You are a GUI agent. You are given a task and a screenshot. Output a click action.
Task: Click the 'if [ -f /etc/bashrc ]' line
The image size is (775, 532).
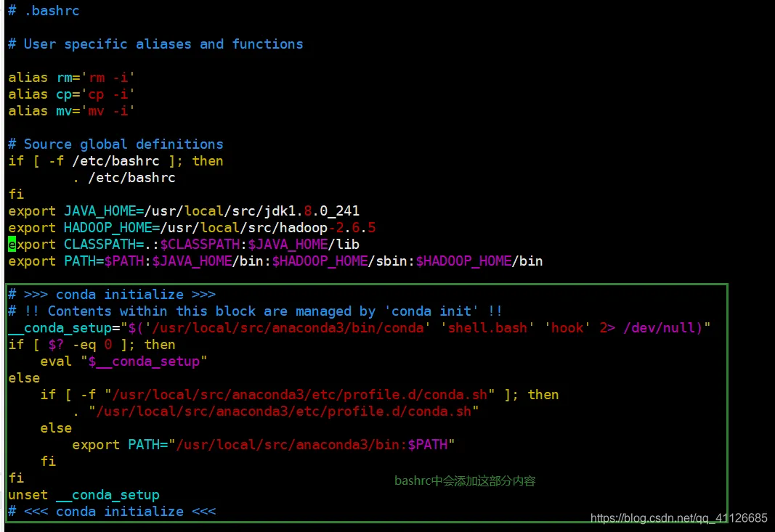point(115,161)
